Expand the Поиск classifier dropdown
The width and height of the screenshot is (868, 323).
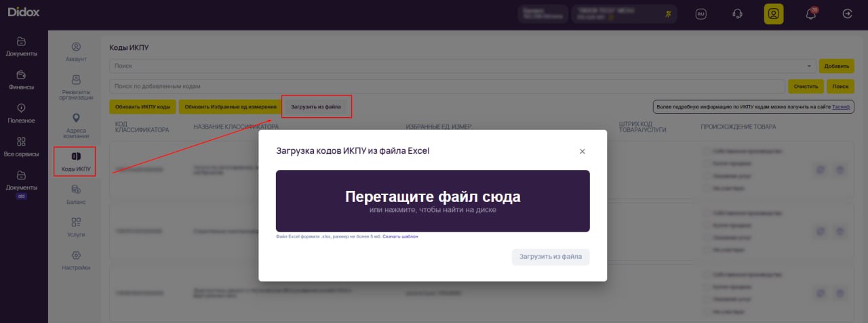tap(808, 66)
